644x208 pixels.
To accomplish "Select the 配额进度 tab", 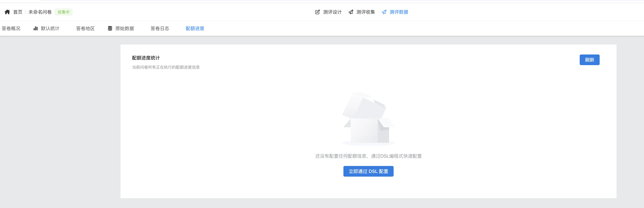I will pyautogui.click(x=195, y=29).
